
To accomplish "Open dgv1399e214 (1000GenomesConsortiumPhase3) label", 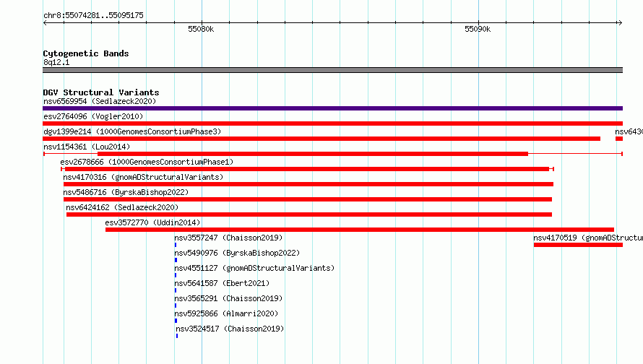I will pyautogui.click(x=132, y=131).
